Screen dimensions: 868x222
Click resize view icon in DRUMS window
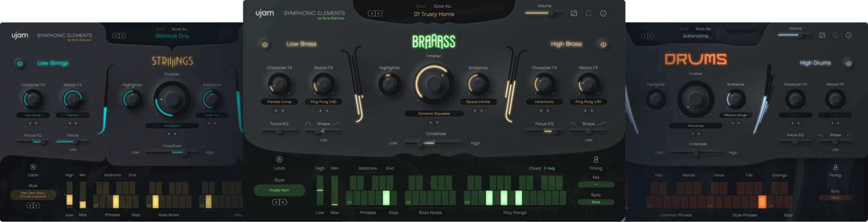(x=822, y=35)
